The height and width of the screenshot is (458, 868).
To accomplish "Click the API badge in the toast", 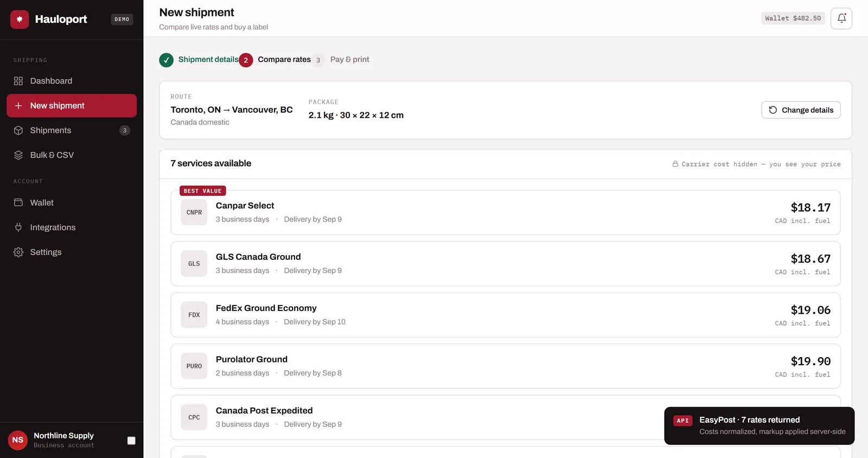I will 683,421.
